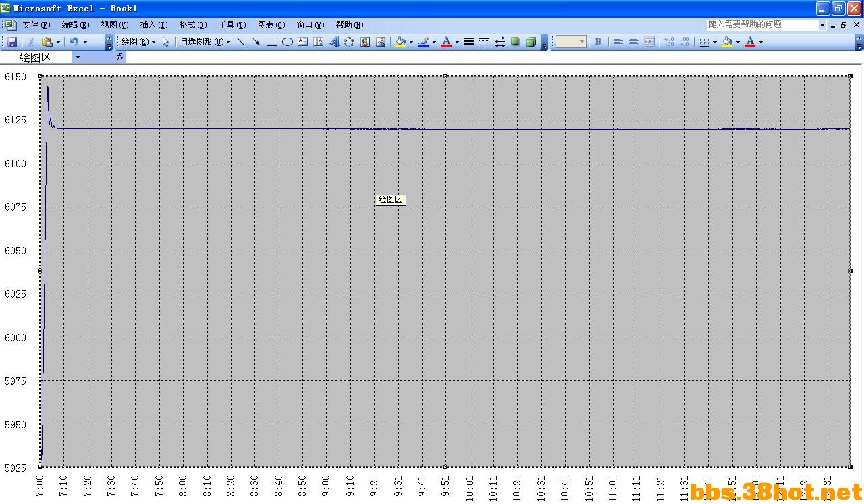Click the Merge and Center icon
This screenshot has height=504, width=864.
649,42
